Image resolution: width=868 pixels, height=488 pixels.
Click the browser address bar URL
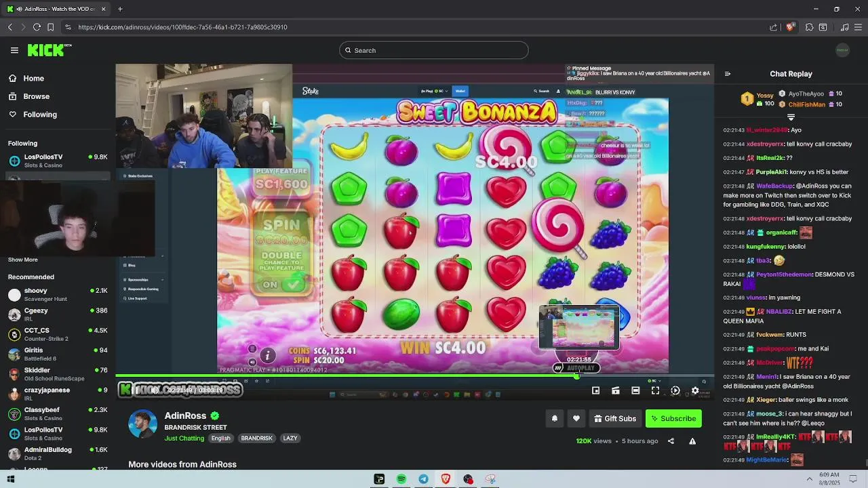pyautogui.click(x=182, y=27)
